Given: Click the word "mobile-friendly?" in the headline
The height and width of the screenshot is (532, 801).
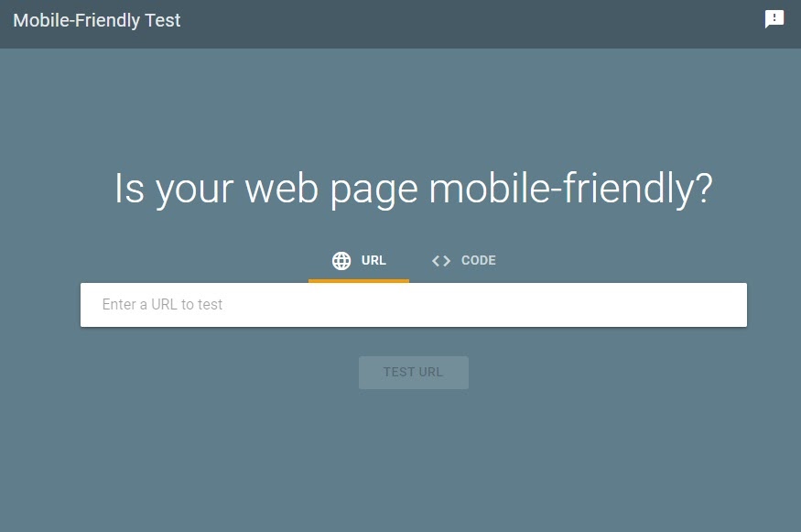Looking at the screenshot, I should 570,189.
